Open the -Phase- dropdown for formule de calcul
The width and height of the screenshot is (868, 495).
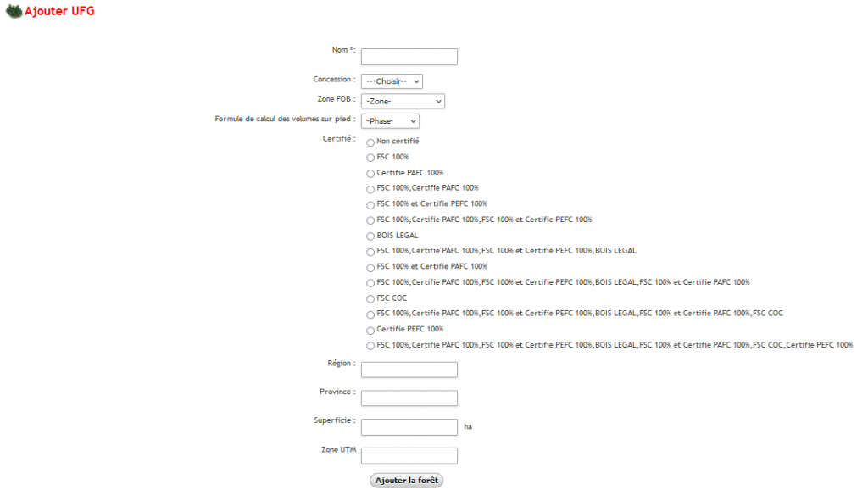390,120
